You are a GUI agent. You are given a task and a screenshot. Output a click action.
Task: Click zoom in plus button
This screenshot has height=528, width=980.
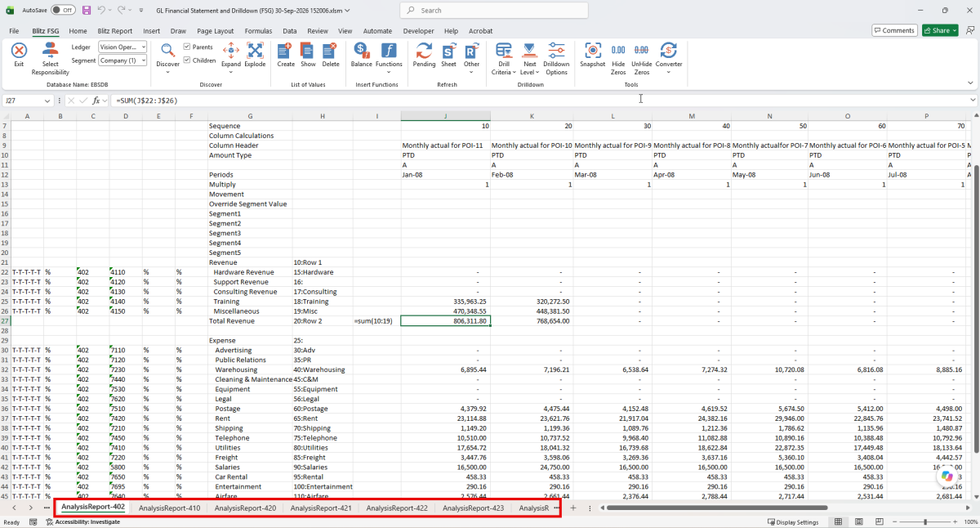pyautogui.click(x=956, y=521)
